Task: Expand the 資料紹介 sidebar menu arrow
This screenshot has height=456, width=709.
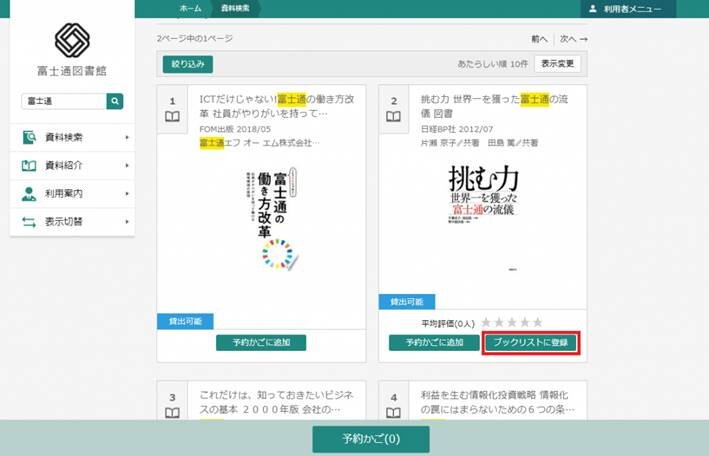Action: click(127, 166)
